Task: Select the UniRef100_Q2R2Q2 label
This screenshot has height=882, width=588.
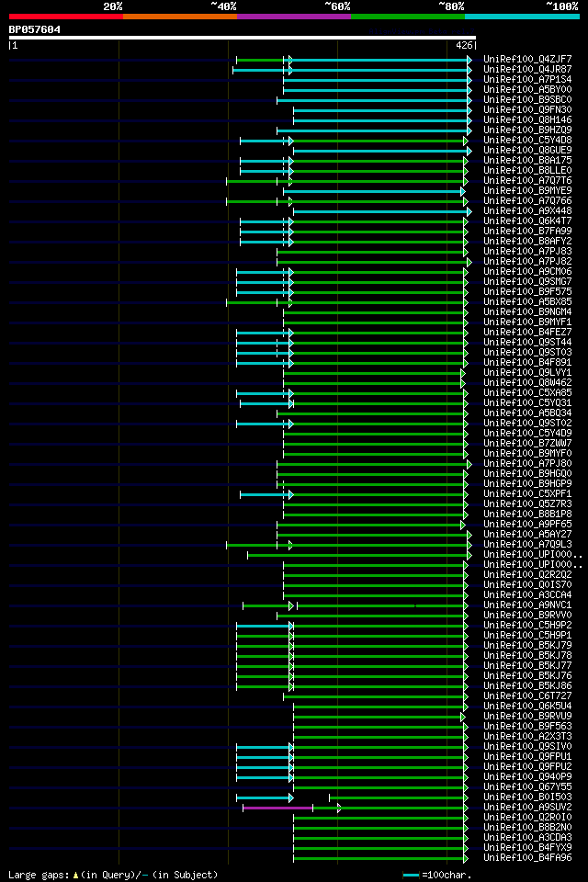Action: pos(527,575)
